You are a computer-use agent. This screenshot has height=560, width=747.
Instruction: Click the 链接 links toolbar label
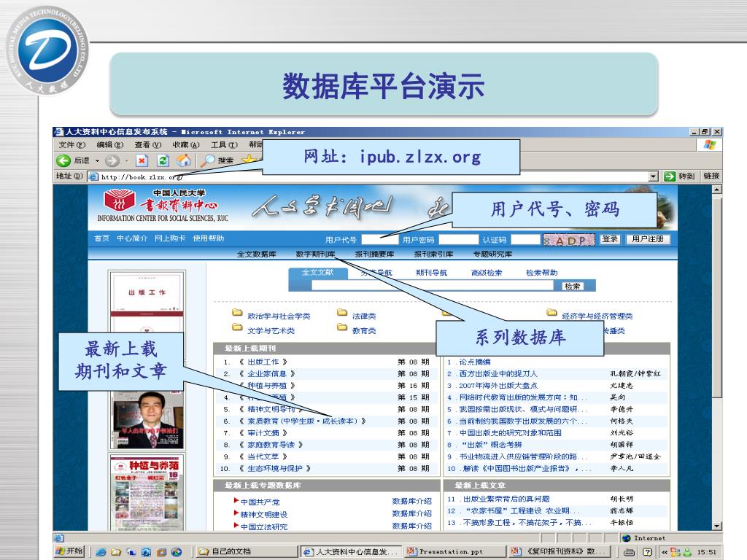pyautogui.click(x=711, y=176)
